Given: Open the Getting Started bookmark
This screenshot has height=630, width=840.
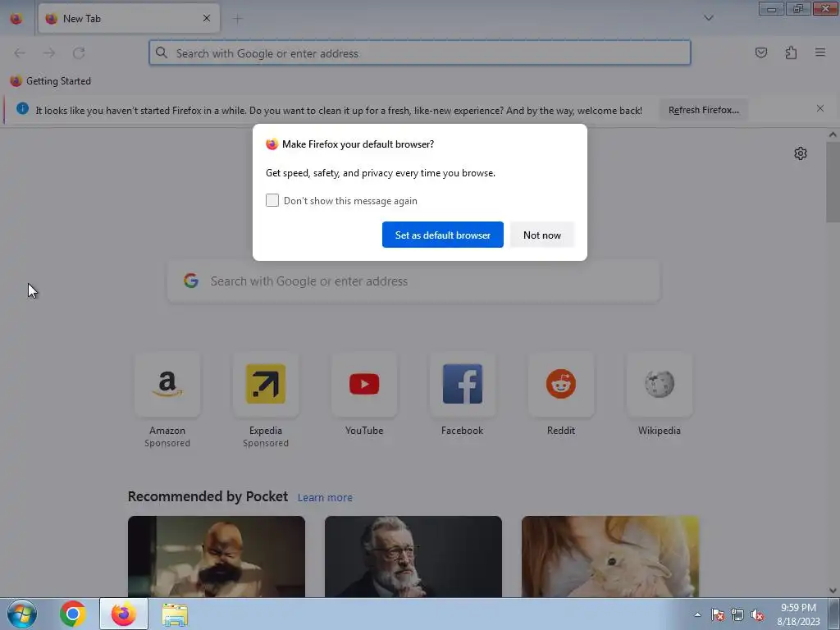Looking at the screenshot, I should tap(51, 81).
